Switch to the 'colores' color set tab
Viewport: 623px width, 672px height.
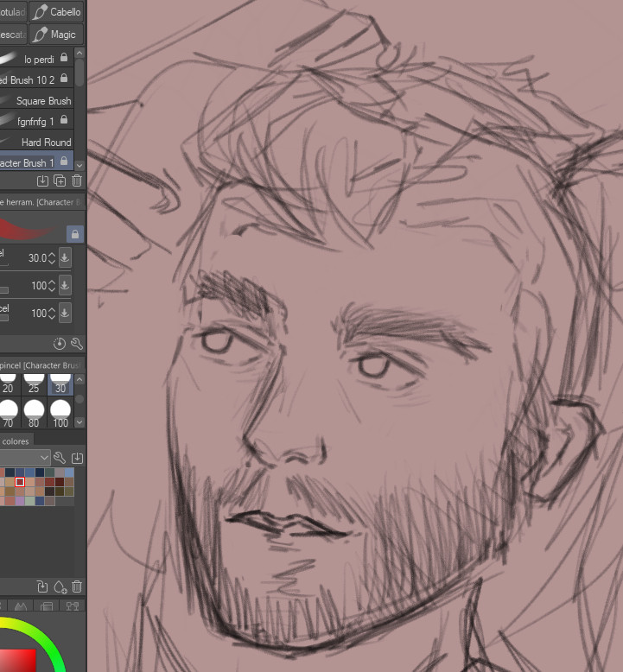pyautogui.click(x=16, y=441)
